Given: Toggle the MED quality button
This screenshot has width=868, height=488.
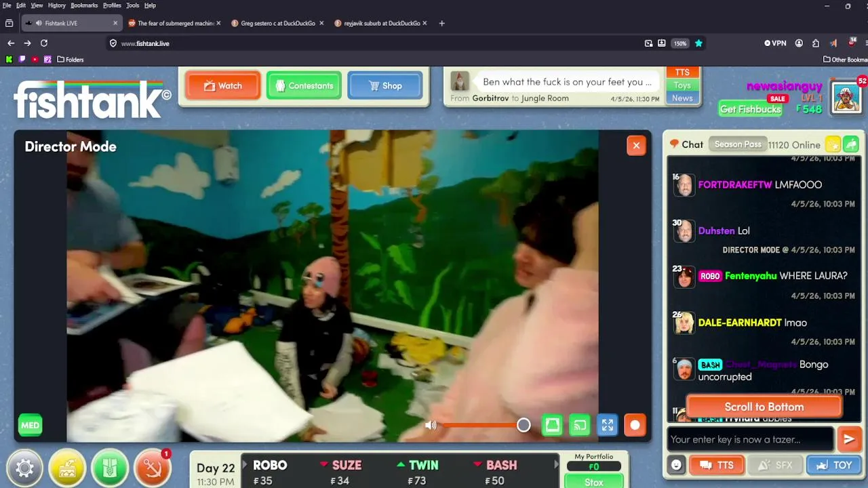Looking at the screenshot, I should tap(30, 426).
